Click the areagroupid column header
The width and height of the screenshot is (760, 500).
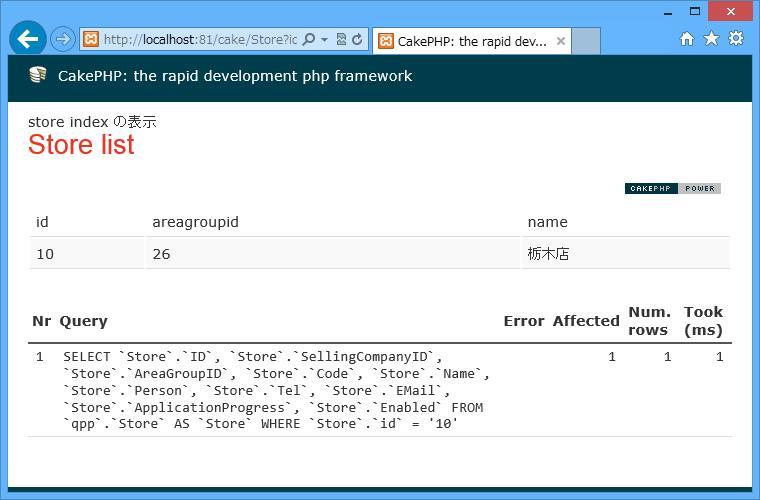click(x=195, y=222)
